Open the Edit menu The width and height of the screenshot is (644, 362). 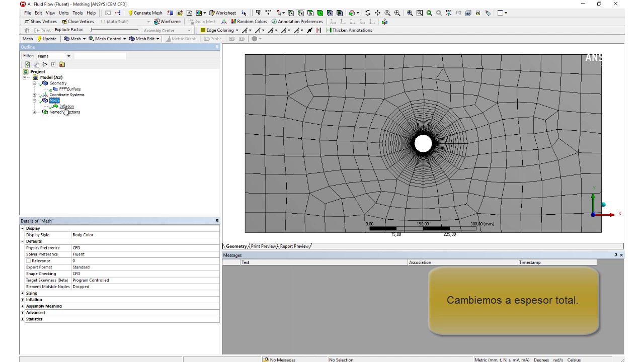tap(38, 13)
